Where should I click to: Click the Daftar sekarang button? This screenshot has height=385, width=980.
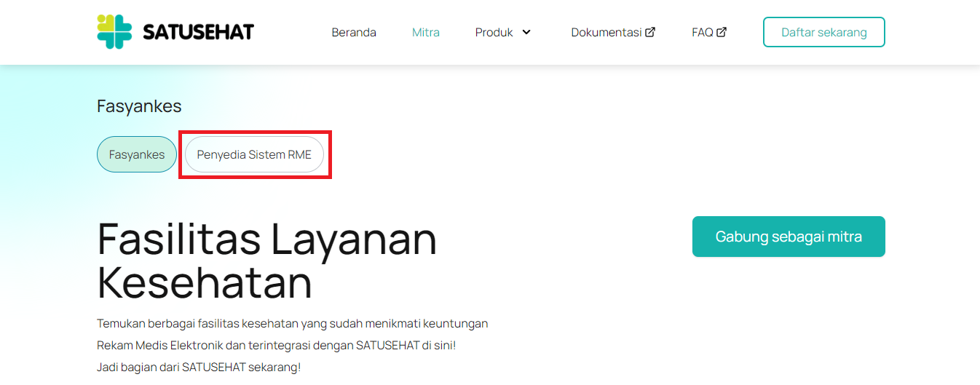[824, 32]
